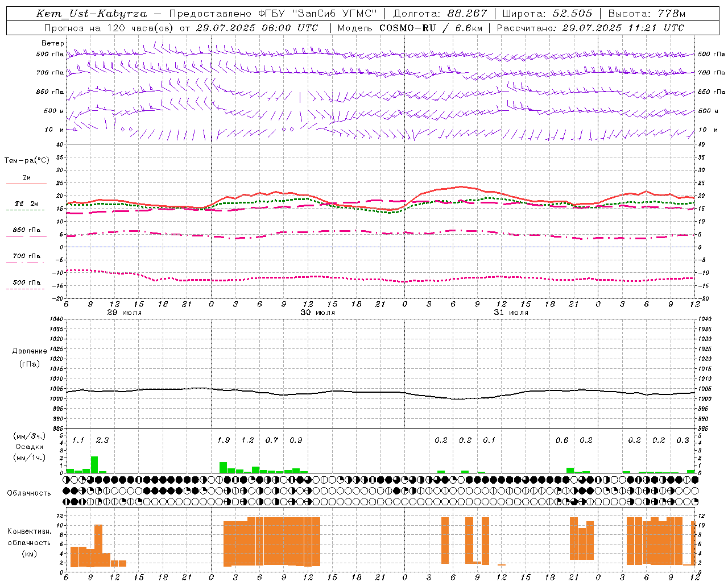This screenshot has width=728, height=582.
Task: Click the 0.6 precipitation total value
Action: tap(562, 440)
